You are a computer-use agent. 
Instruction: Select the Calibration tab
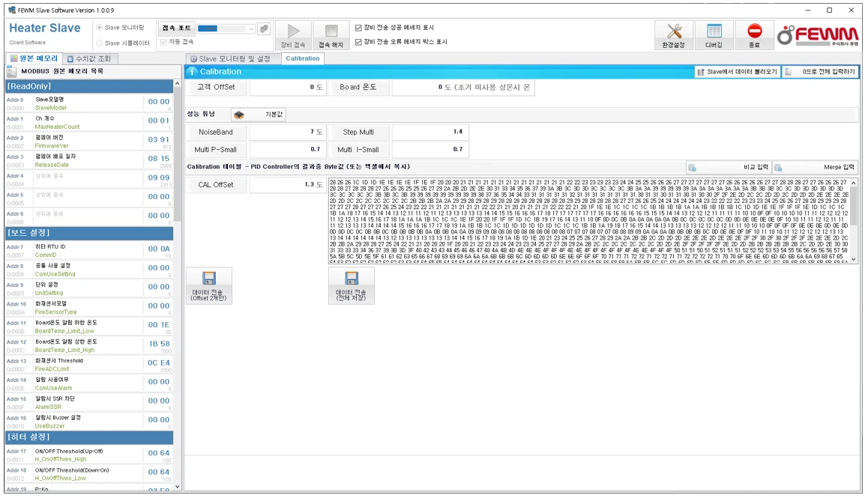[303, 58]
